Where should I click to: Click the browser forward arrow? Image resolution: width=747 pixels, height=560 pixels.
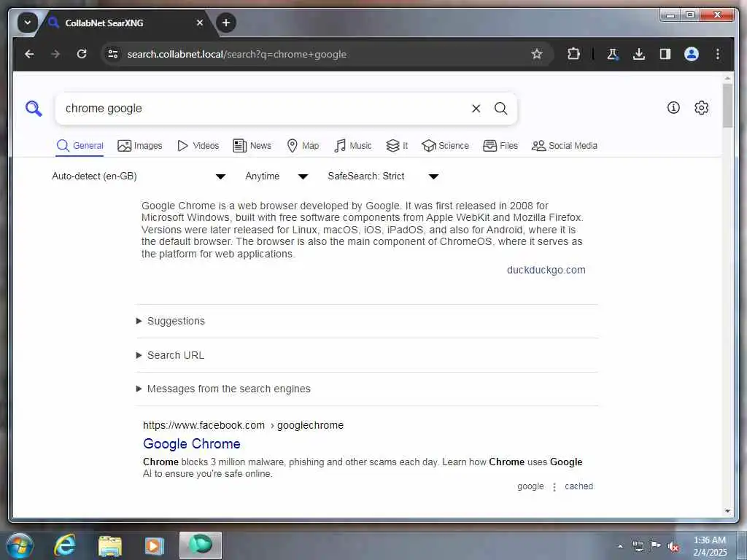tap(55, 54)
